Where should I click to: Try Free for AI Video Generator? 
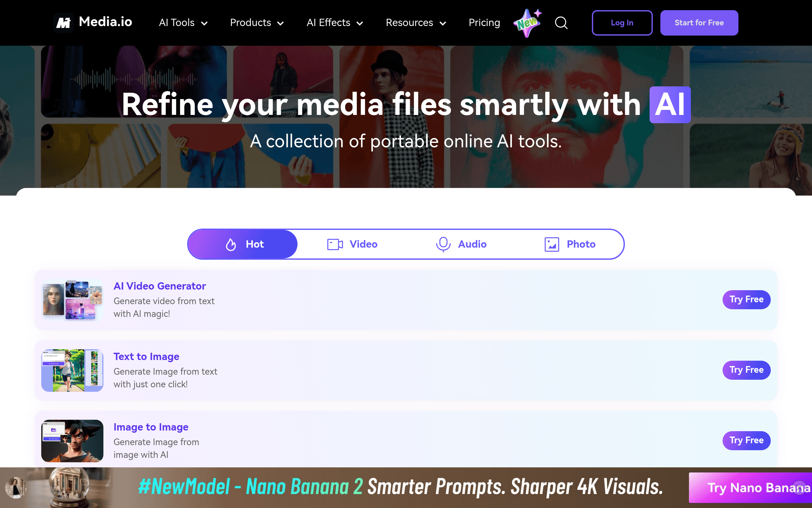[x=746, y=299]
